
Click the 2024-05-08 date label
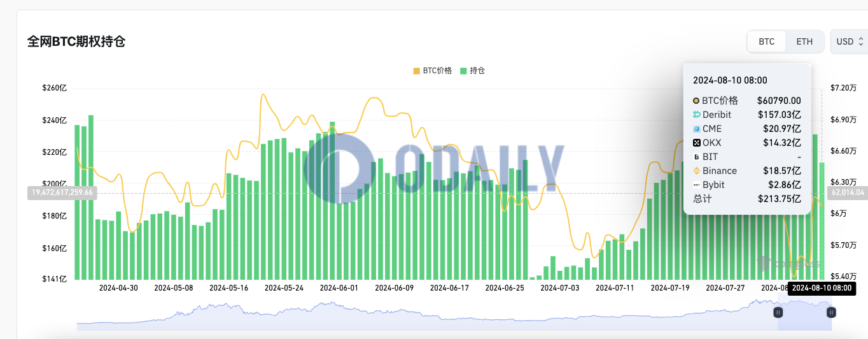pos(174,288)
